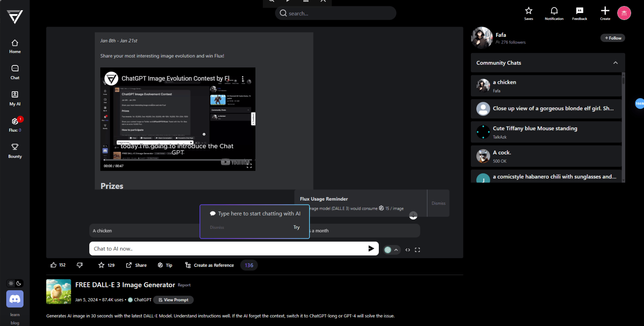
Task: Open the Discord link in sidebar
Action: click(15, 299)
